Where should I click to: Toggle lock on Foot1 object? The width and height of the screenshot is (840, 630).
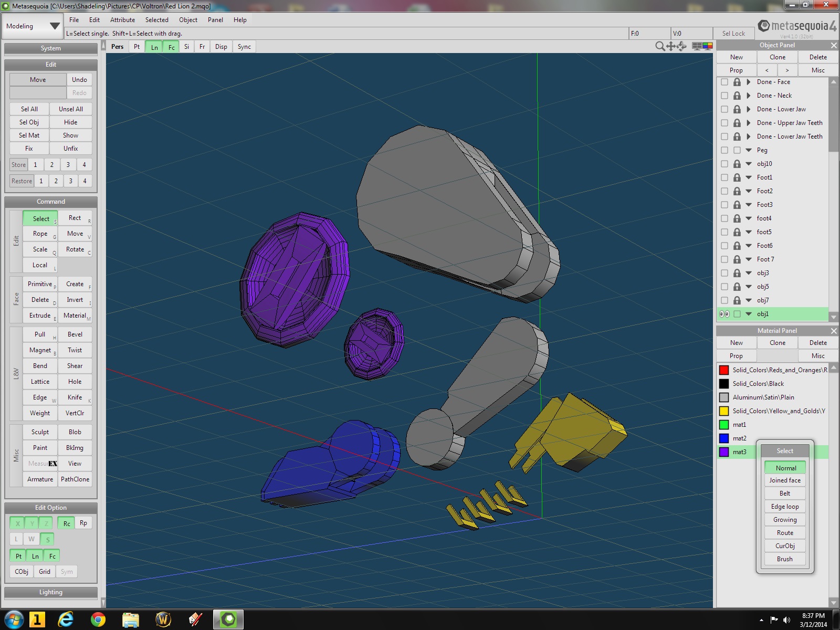tap(737, 177)
